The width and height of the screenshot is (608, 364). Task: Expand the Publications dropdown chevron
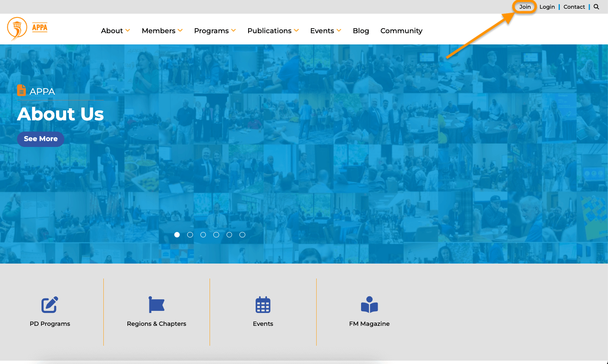click(296, 30)
